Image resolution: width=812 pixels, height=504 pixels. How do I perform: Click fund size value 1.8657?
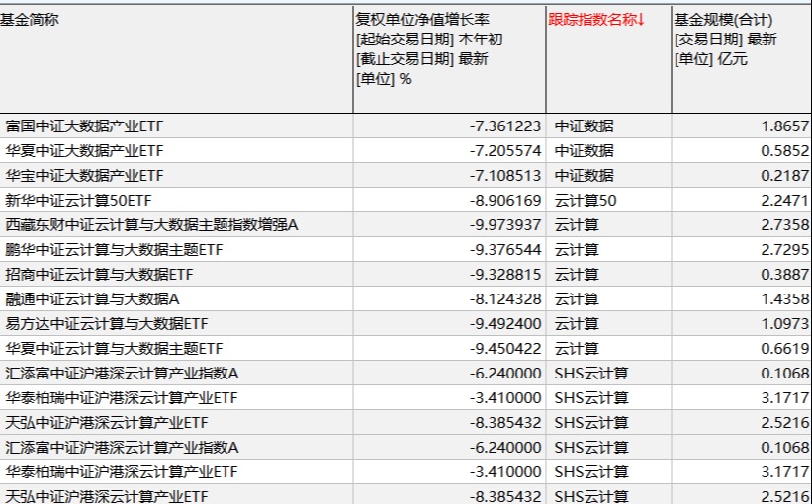coord(784,126)
